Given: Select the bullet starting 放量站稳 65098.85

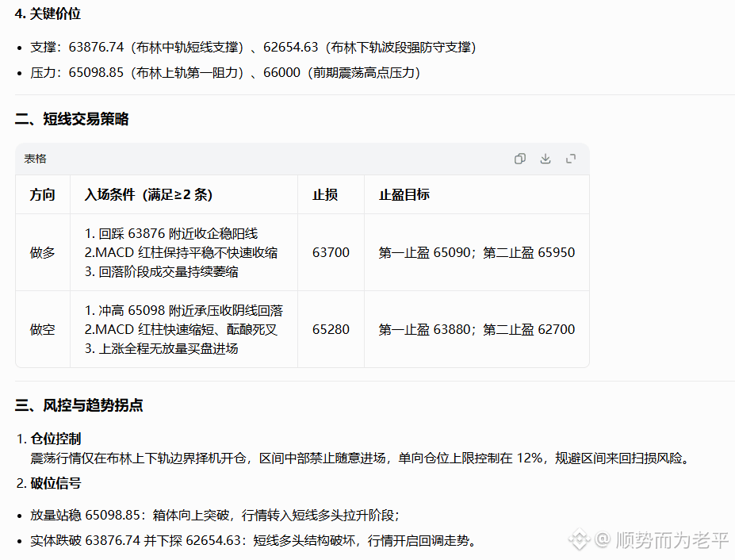Looking at the screenshot, I should coord(215,515).
